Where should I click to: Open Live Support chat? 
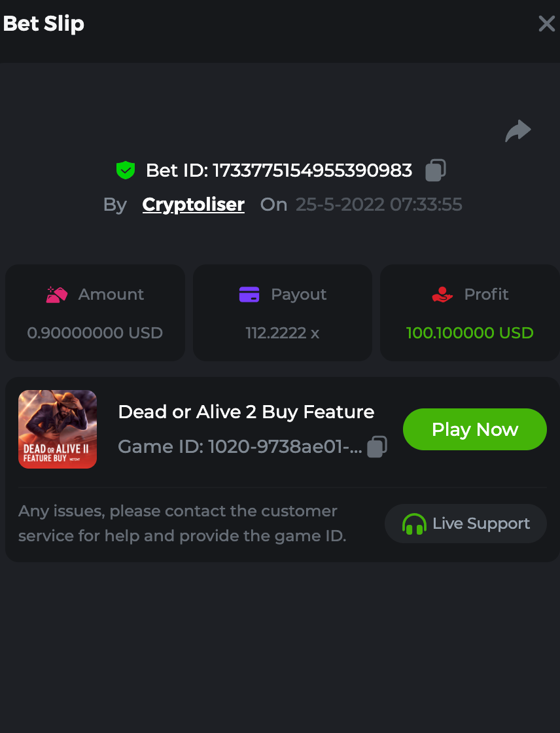pyautogui.click(x=466, y=524)
